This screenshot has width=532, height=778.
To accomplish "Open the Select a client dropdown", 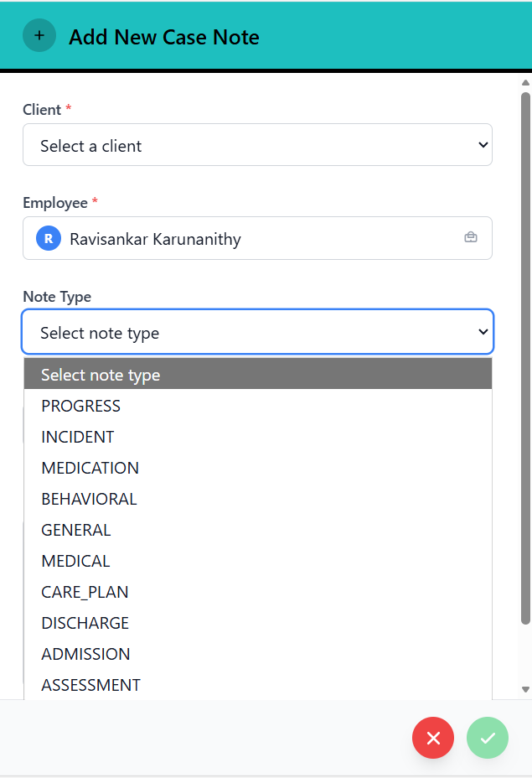I will click(257, 146).
